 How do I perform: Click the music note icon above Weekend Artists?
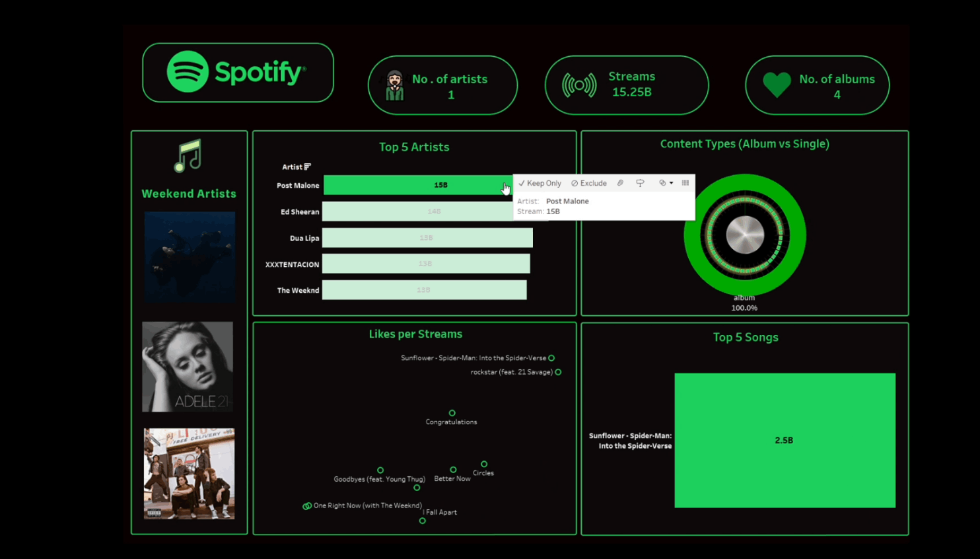189,157
